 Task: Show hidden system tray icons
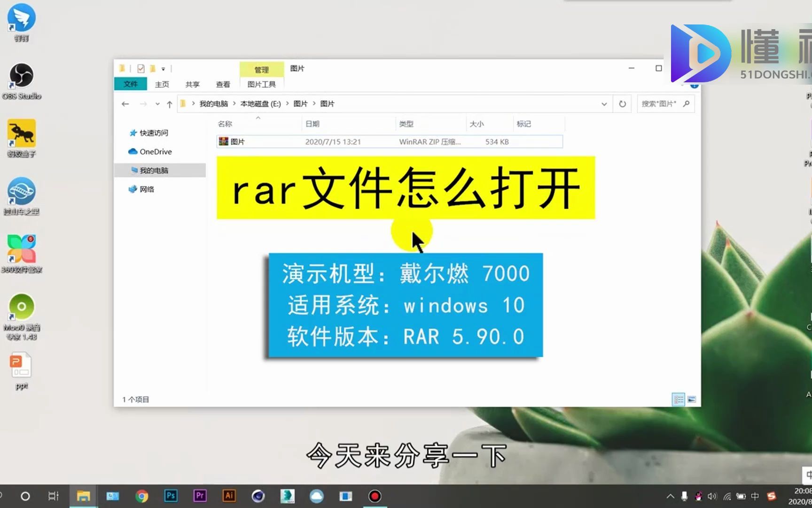(x=671, y=496)
